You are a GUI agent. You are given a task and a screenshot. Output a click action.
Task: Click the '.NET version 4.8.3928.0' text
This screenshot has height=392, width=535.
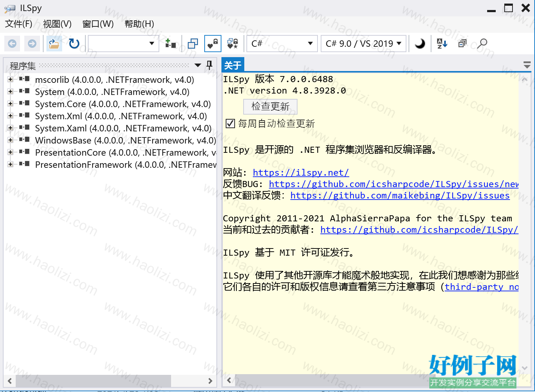285,91
